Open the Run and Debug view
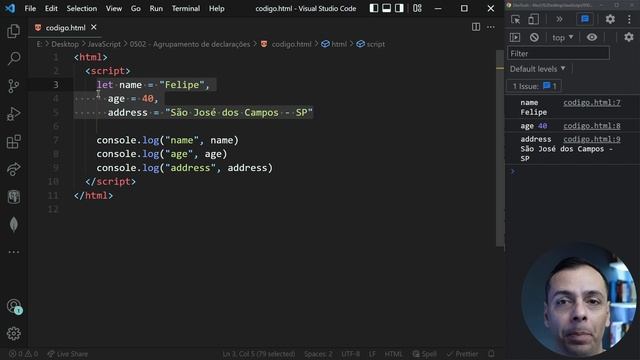Viewport: 640px width, 360px height. click(x=13, y=113)
